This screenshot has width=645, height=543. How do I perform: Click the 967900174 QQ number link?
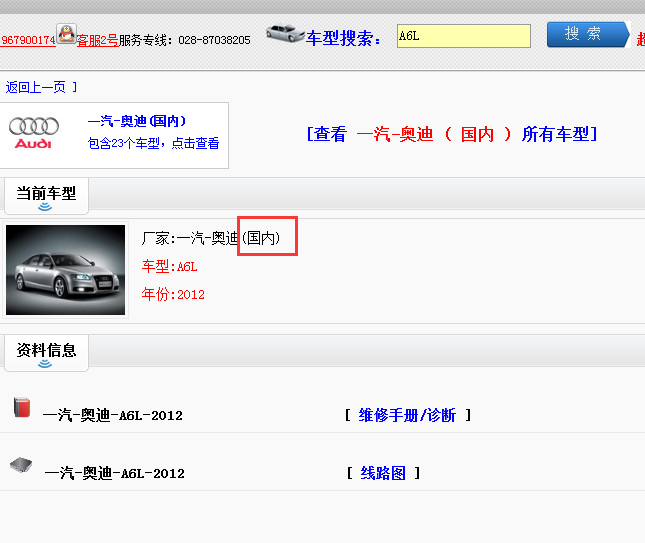(x=28, y=40)
